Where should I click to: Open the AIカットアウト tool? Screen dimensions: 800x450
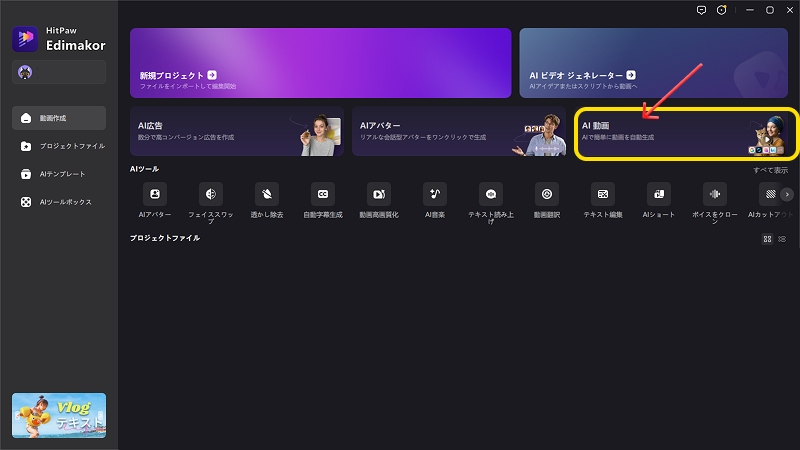tap(770, 194)
